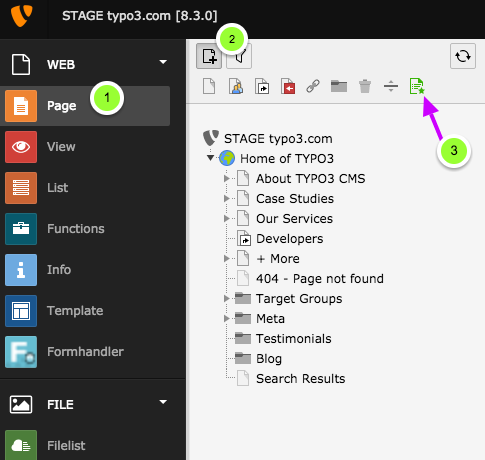Image resolution: width=485 pixels, height=460 pixels.
Task: Select the external link page icon
Action: tap(313, 86)
